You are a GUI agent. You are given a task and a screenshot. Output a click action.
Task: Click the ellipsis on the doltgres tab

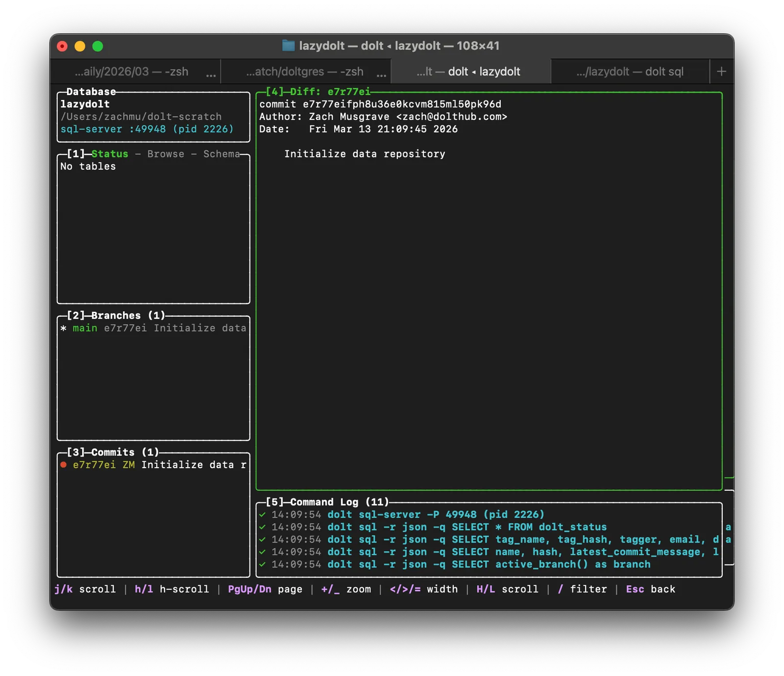[381, 75]
